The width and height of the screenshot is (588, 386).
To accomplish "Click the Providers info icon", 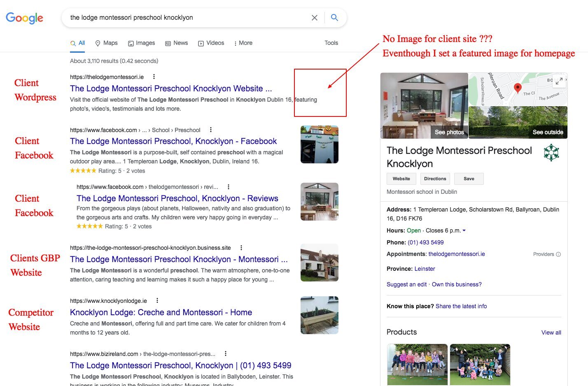I will pyautogui.click(x=558, y=254).
